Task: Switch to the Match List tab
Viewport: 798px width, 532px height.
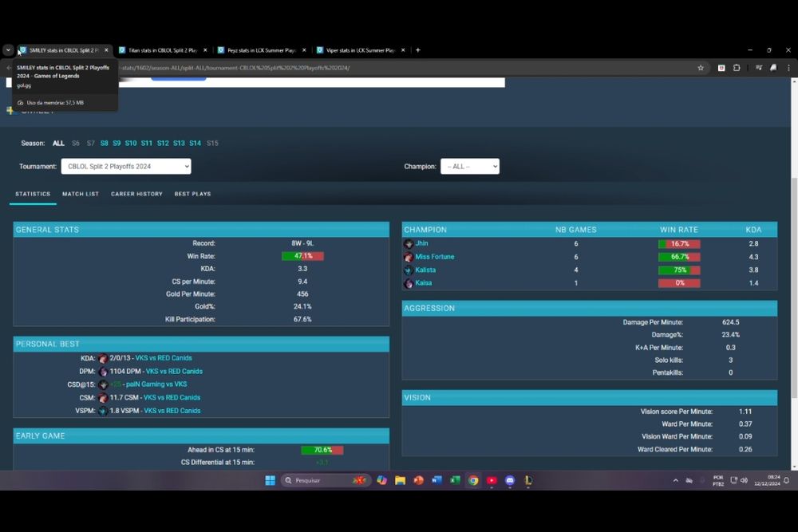Action: (x=81, y=195)
